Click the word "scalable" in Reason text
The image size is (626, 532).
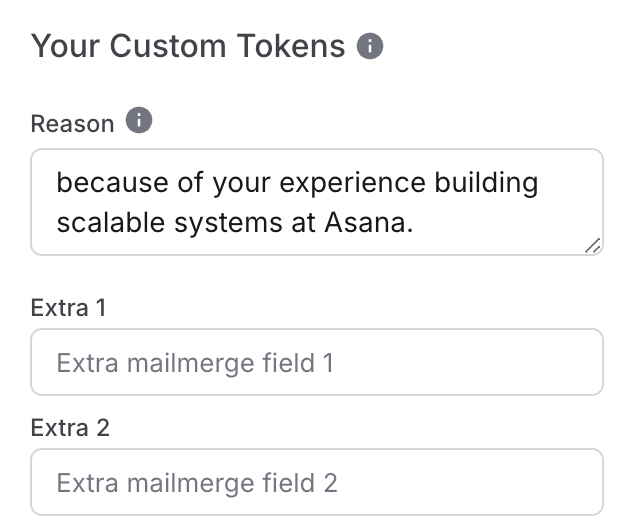click(x=111, y=222)
